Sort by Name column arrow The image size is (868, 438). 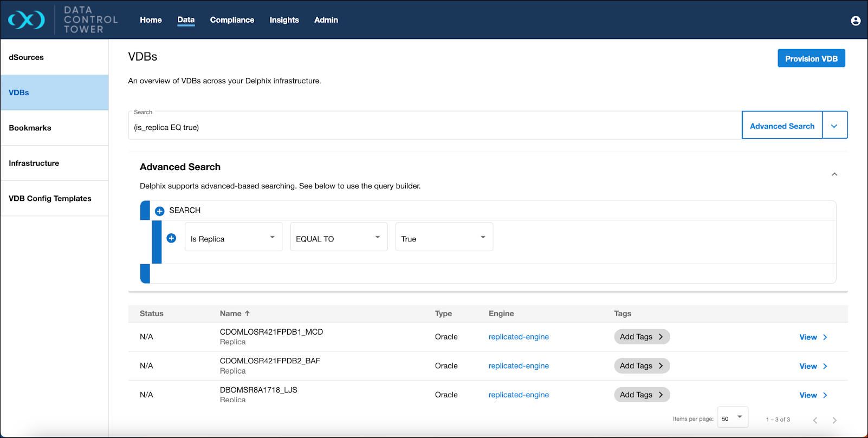click(248, 313)
